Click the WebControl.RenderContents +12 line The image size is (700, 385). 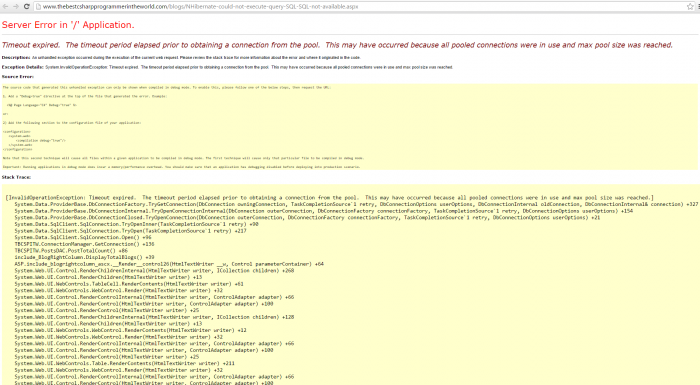pyautogui.click(x=130, y=331)
